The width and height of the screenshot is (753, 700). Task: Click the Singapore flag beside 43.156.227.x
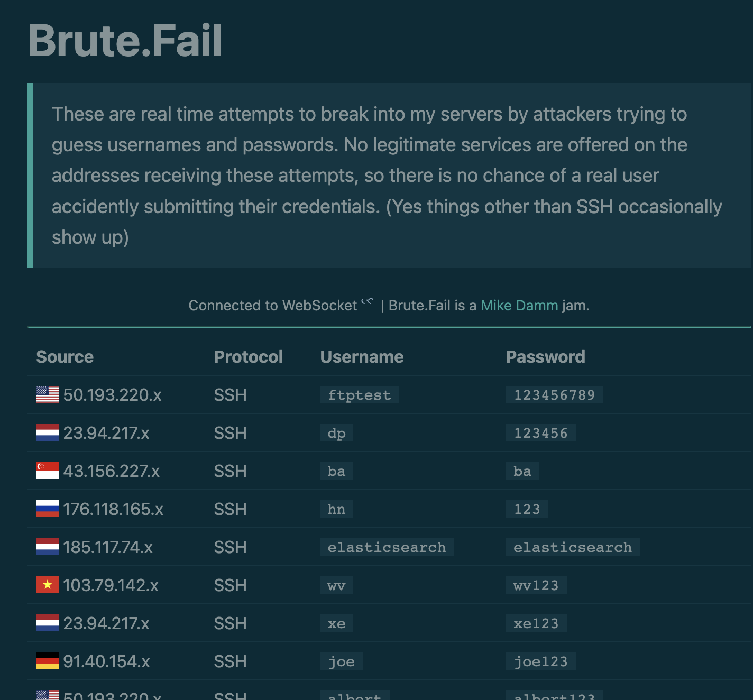pos(47,471)
